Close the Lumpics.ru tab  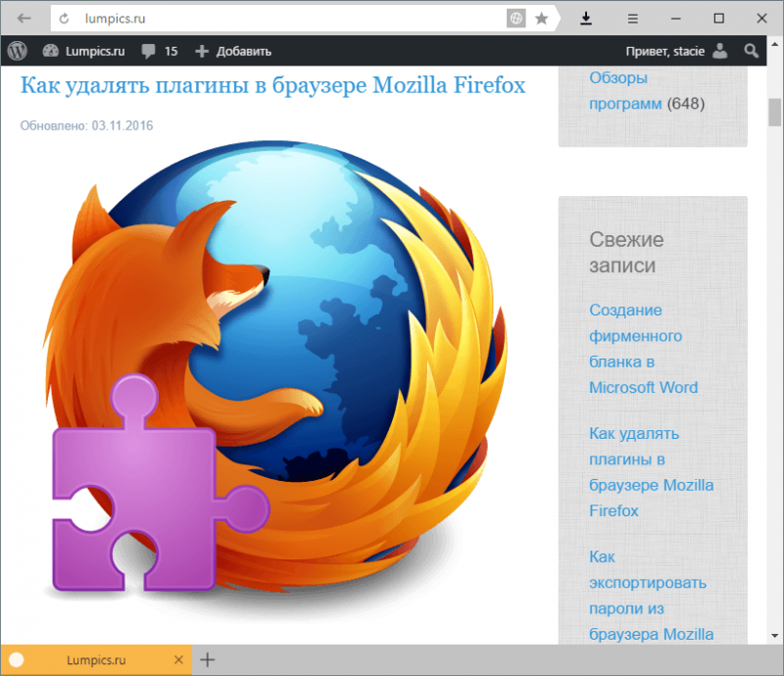click(178, 660)
